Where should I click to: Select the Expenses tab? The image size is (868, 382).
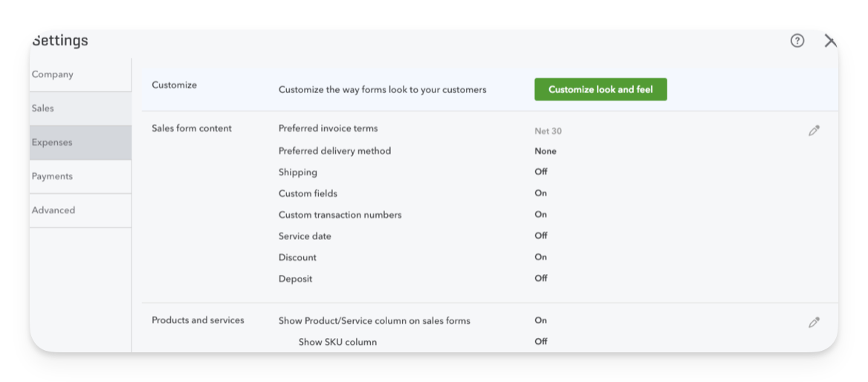[x=80, y=142]
